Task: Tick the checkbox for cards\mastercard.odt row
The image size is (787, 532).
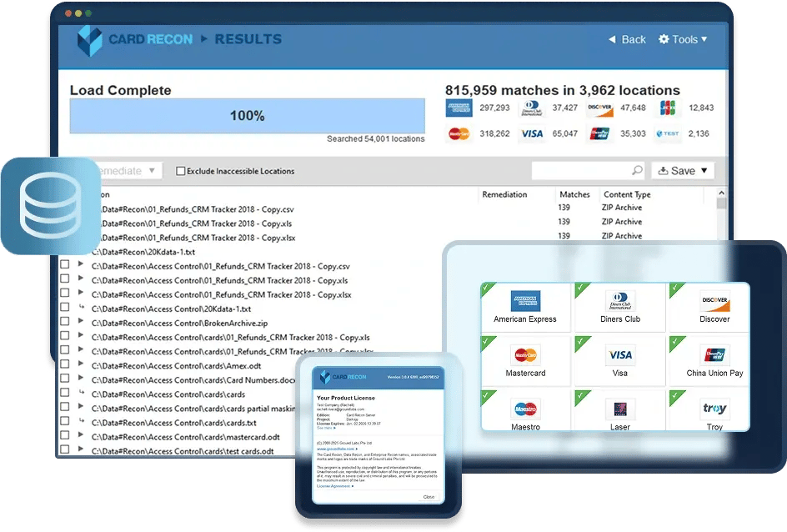Action: click(x=64, y=437)
